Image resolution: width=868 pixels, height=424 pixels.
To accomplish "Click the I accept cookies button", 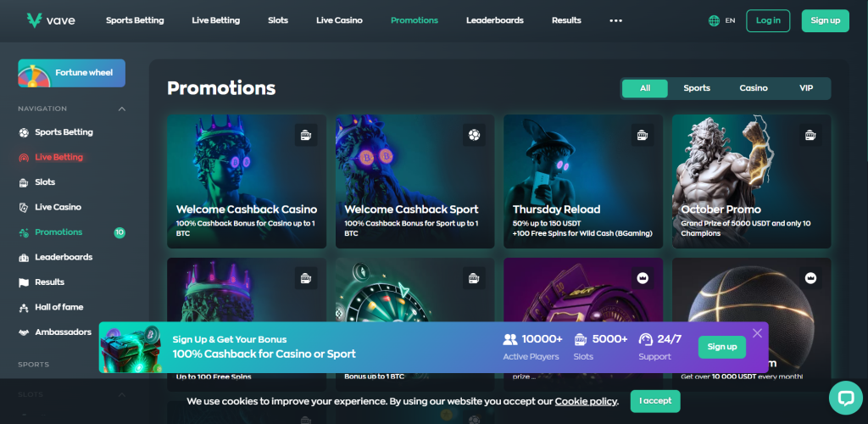I will point(655,401).
